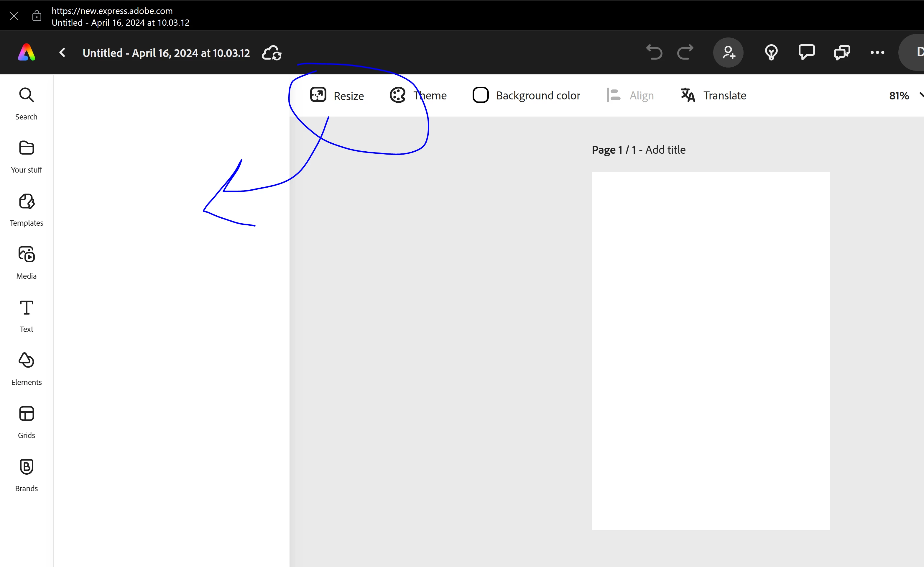
Task: Open Your stuff folder panel
Action: coord(26,156)
